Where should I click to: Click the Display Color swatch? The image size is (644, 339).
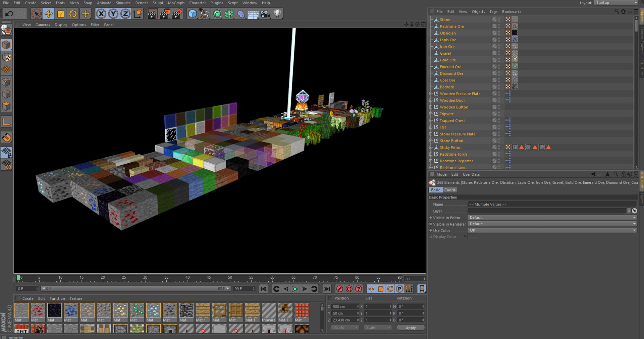tap(472, 237)
